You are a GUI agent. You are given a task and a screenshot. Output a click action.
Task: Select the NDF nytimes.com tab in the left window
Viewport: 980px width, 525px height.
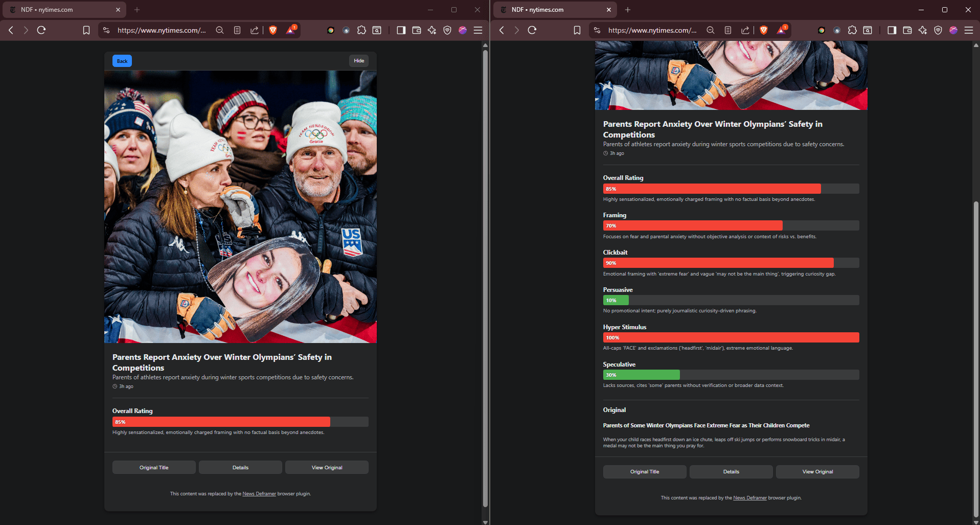click(x=64, y=10)
